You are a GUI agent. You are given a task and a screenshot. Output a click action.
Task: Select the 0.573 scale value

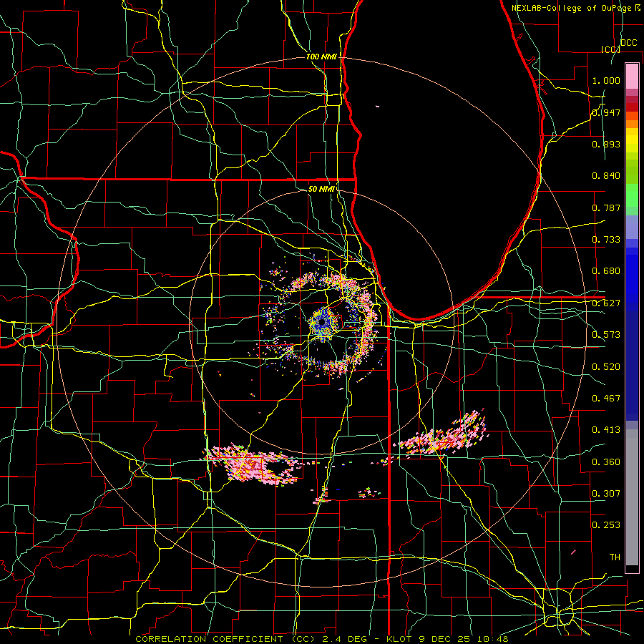pyautogui.click(x=606, y=335)
